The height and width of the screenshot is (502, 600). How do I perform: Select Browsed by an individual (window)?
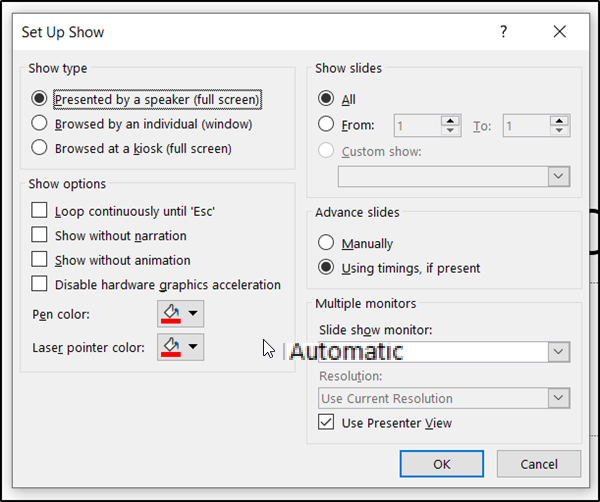tap(39, 123)
